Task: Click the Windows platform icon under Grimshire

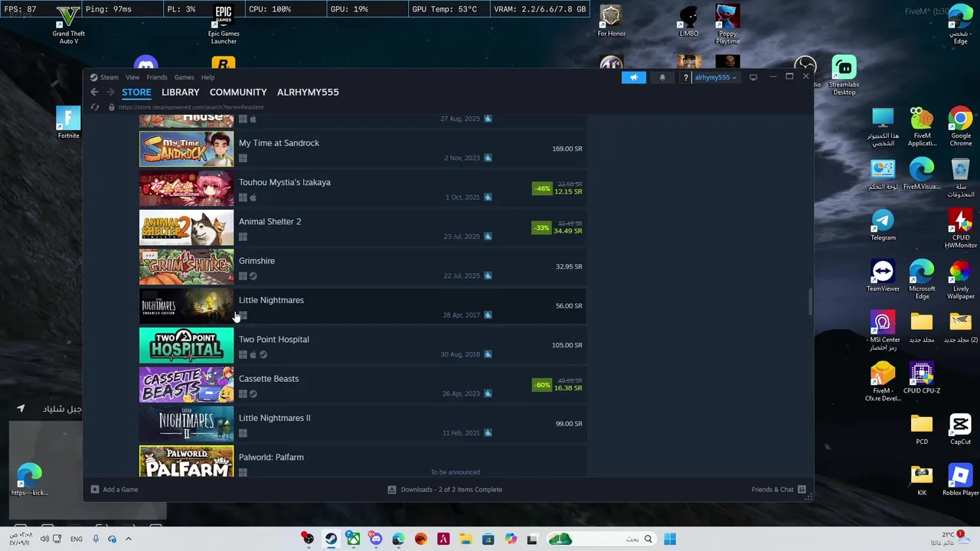Action: [243, 276]
